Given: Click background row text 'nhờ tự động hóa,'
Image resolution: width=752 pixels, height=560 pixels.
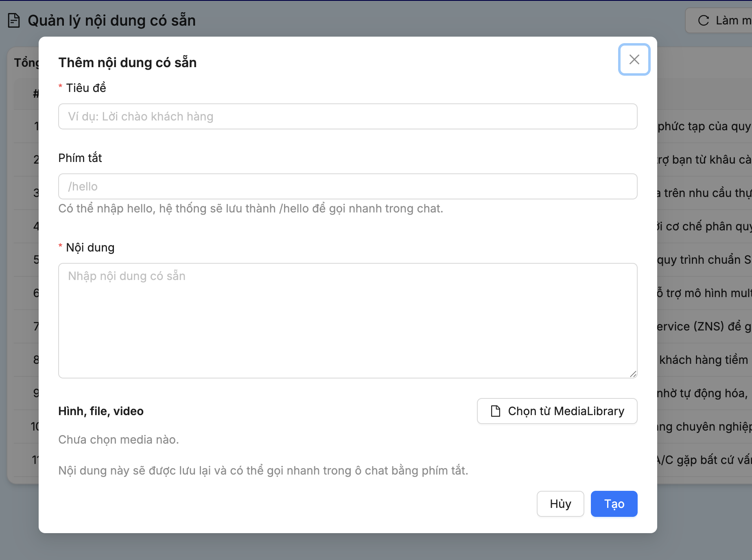Looking at the screenshot, I should pos(703,393).
